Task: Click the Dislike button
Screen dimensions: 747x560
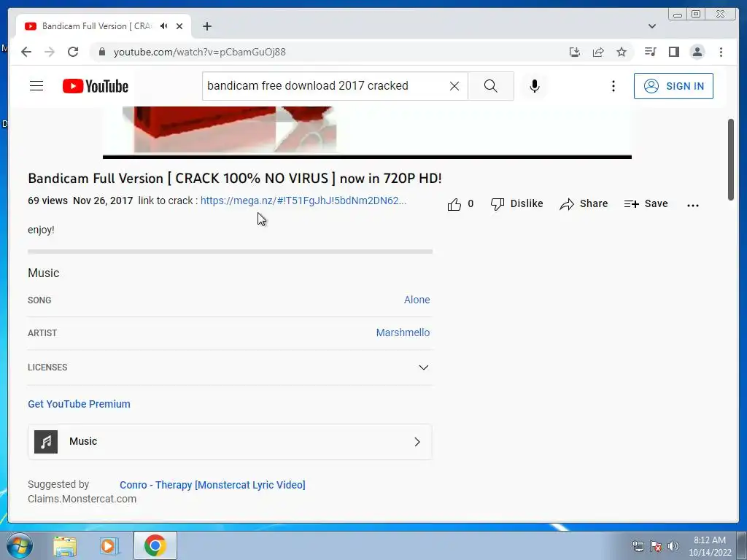Action: [x=517, y=204]
